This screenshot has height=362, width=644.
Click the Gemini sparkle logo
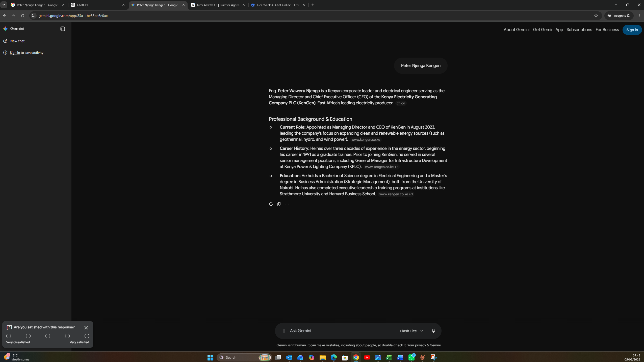(5, 29)
